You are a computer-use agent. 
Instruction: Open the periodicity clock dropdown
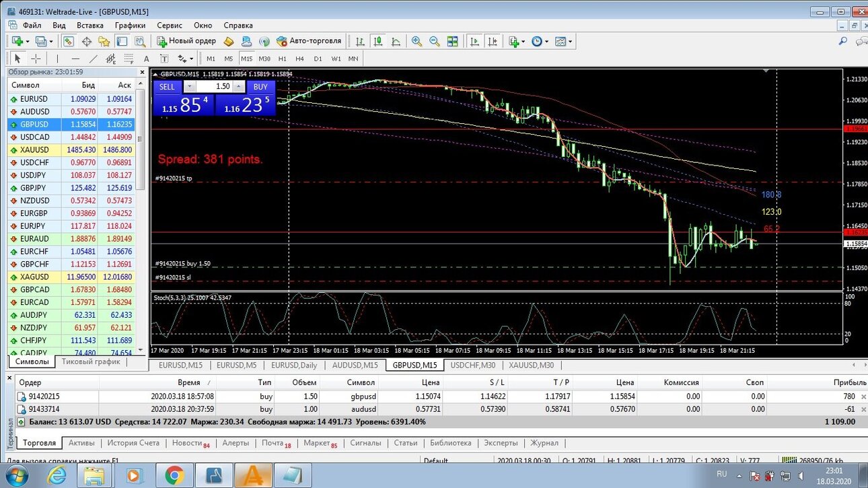539,41
